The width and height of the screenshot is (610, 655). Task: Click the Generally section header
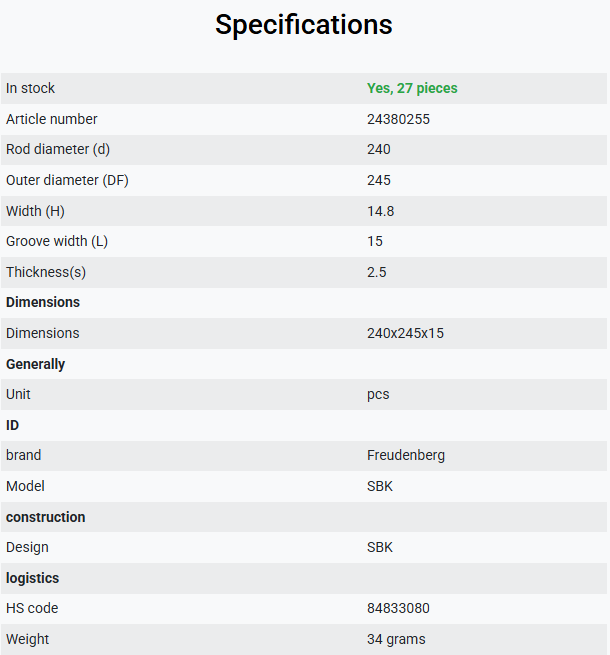(x=36, y=364)
